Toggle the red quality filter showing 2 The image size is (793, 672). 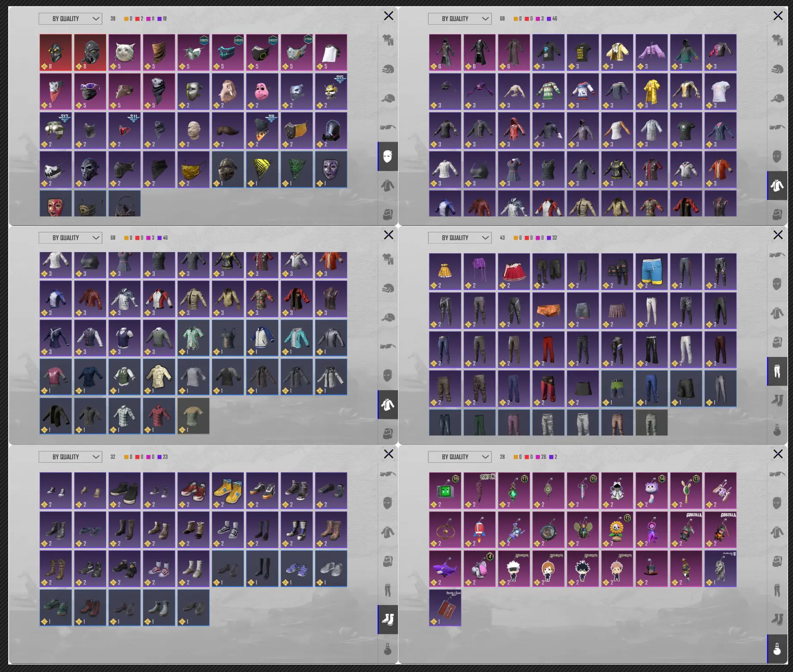tap(139, 19)
